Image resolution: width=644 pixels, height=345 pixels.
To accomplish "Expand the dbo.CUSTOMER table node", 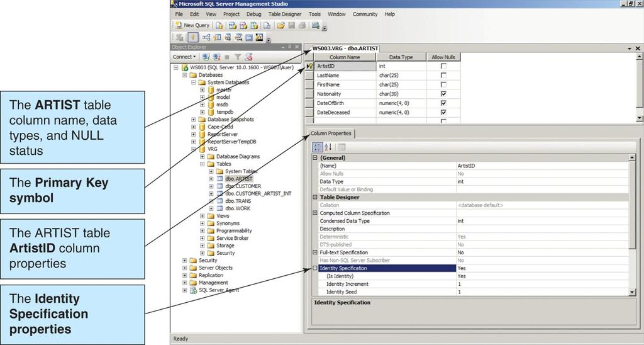I will [x=211, y=186].
